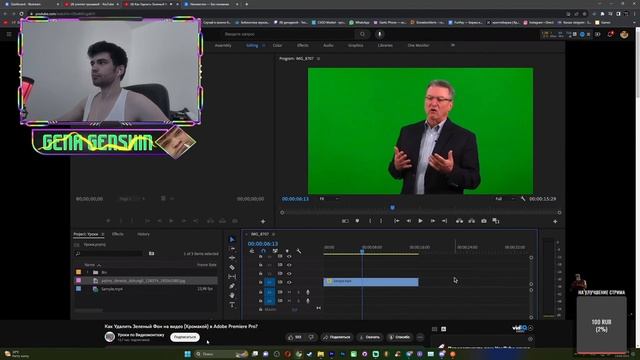Expand the Bin folder in Project panel
The height and width of the screenshot is (360, 640).
click(87, 272)
